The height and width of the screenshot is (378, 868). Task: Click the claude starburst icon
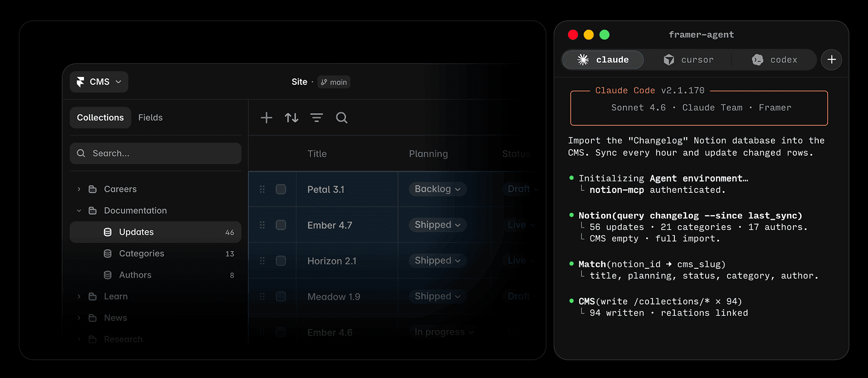[583, 59]
